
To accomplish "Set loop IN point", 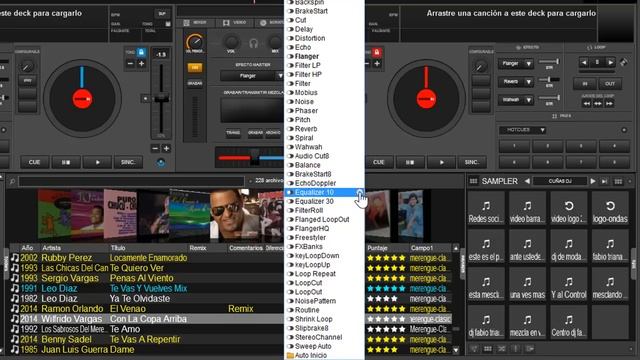I will click(584, 84).
